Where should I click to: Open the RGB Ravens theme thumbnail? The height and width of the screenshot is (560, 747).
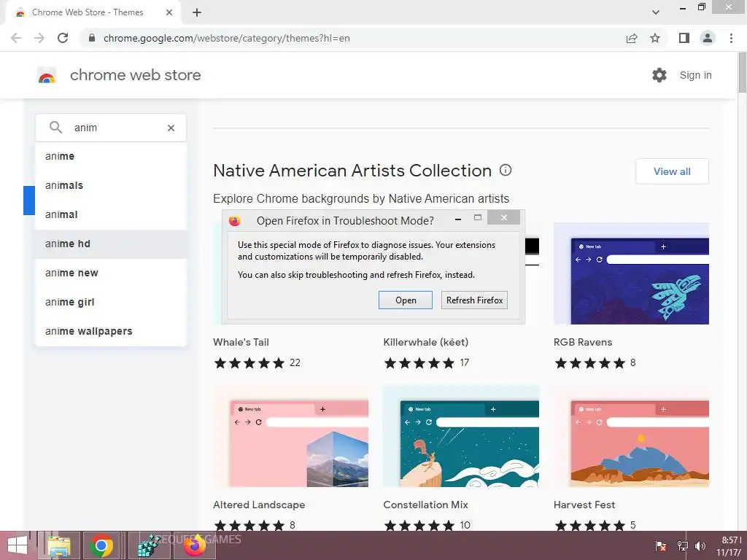(x=631, y=273)
